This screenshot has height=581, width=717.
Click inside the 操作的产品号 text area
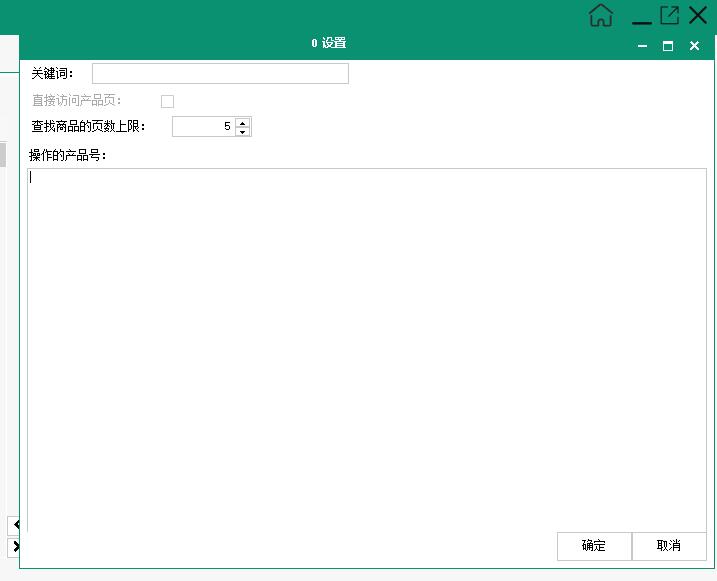pyautogui.click(x=367, y=350)
